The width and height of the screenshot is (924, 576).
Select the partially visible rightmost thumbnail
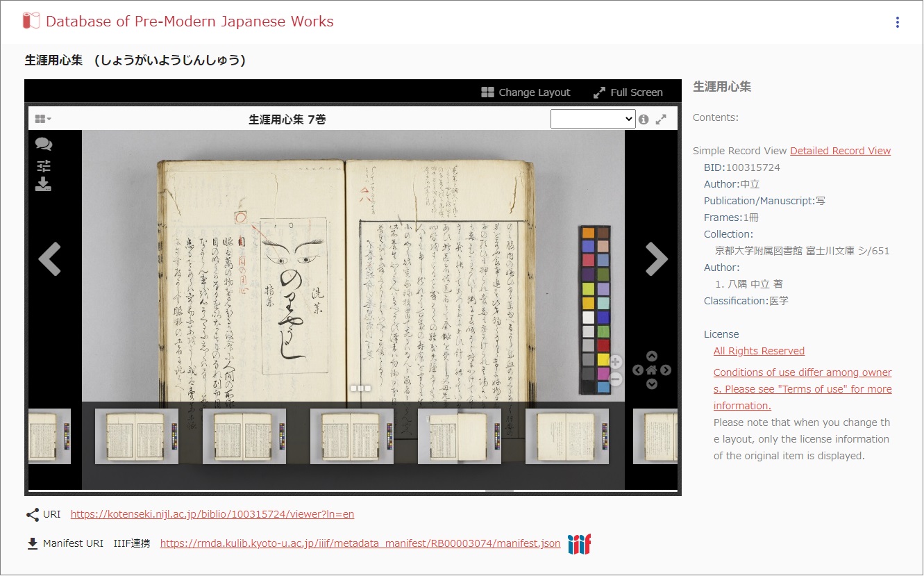pos(655,436)
